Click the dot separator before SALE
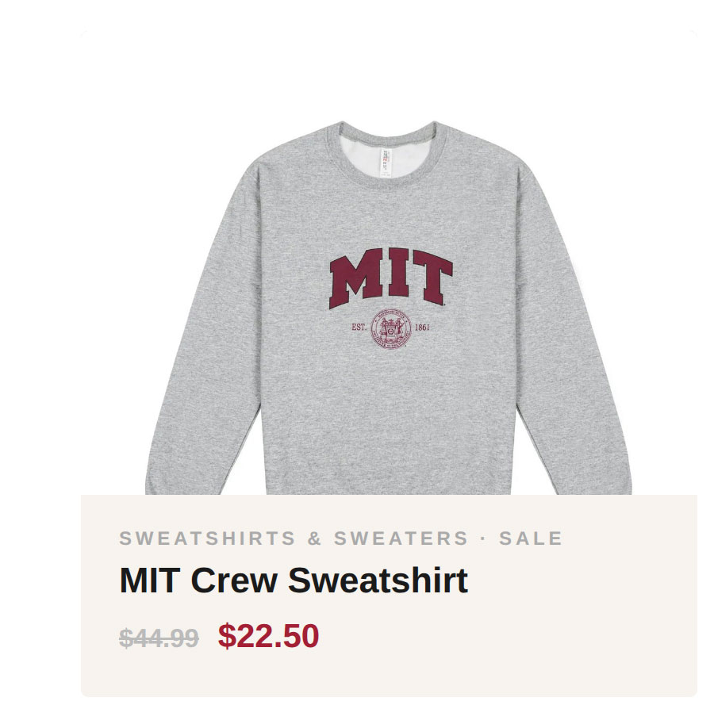Screen dimensions: 714x728 point(483,538)
